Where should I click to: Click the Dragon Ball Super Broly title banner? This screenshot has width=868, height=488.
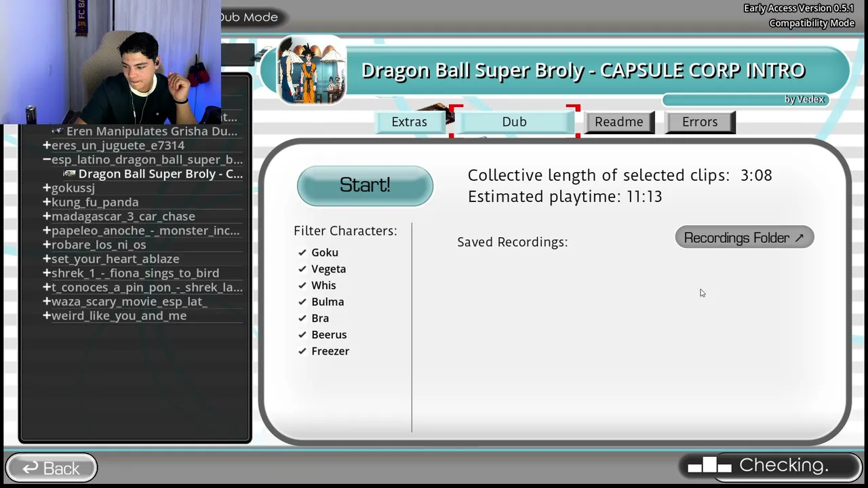pos(583,70)
